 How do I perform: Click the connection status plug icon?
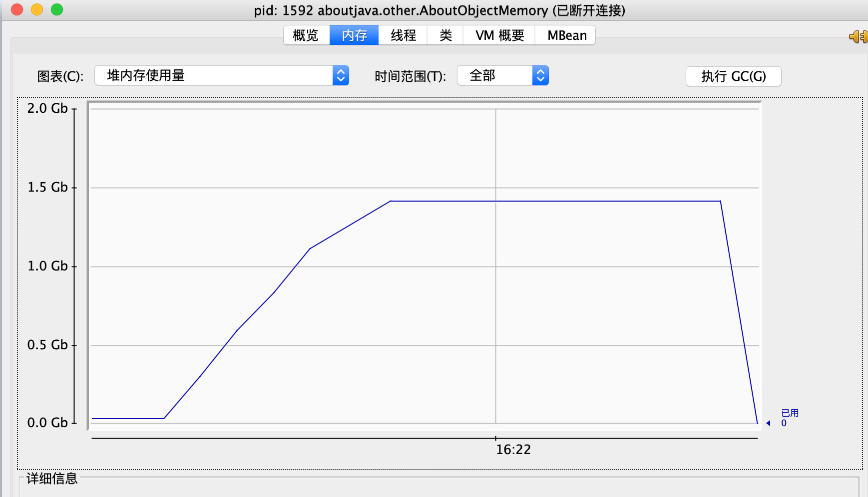859,36
